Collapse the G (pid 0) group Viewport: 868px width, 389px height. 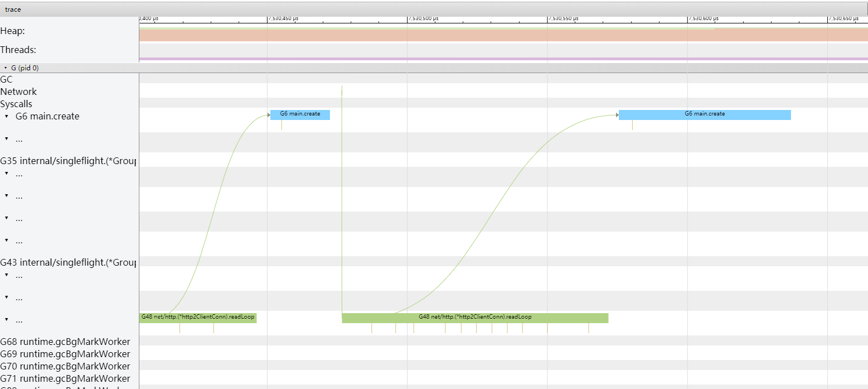coord(6,68)
